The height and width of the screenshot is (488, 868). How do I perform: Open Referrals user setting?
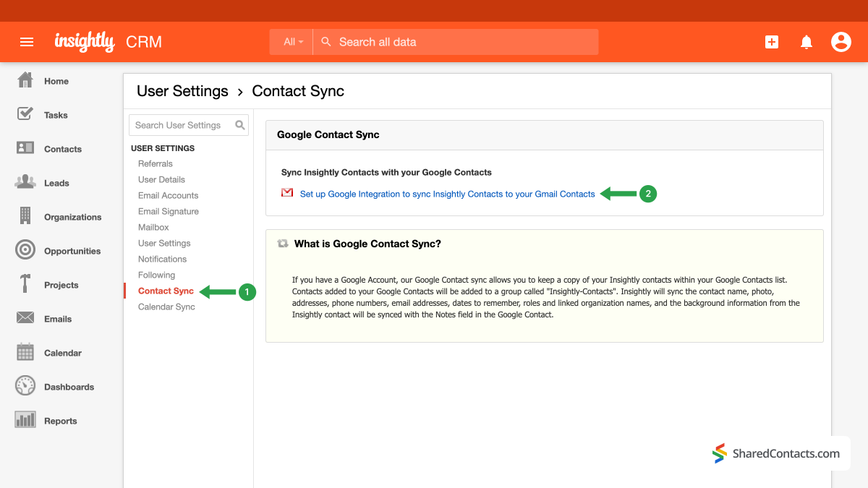[x=156, y=164]
